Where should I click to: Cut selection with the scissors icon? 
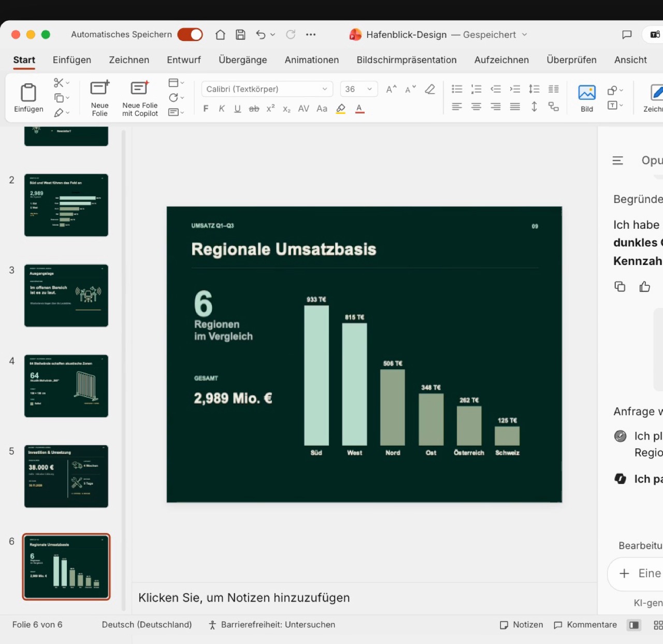[59, 83]
